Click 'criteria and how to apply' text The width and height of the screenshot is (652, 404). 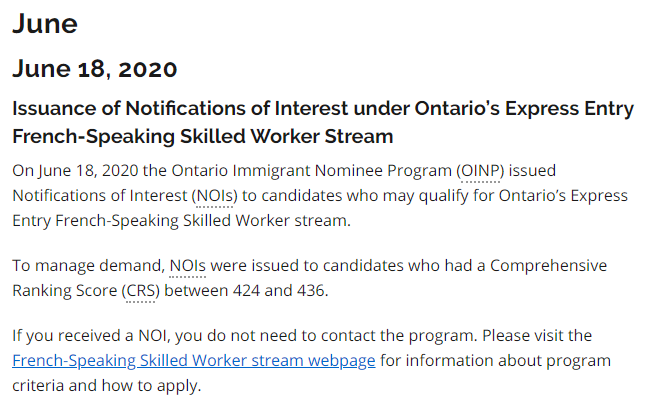pos(106,385)
